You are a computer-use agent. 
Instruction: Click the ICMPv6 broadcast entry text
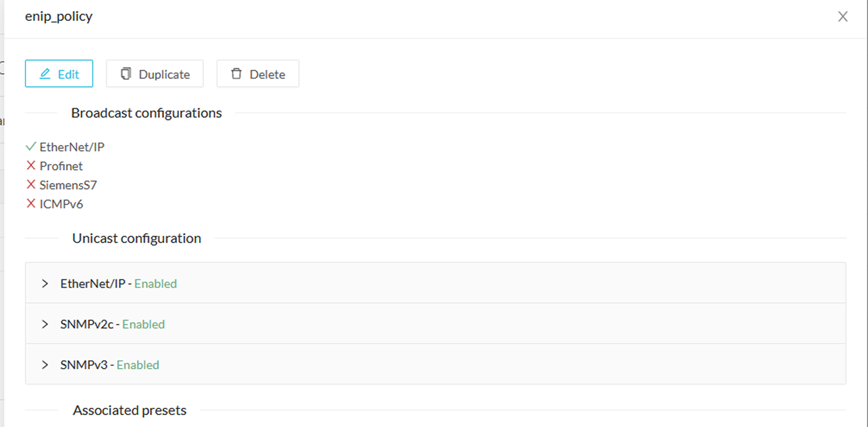[61, 204]
